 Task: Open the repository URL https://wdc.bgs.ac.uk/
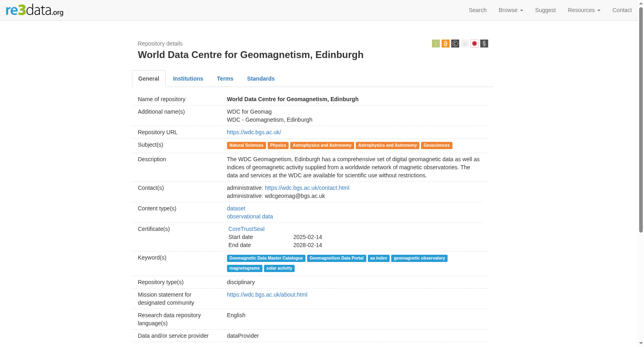254,132
